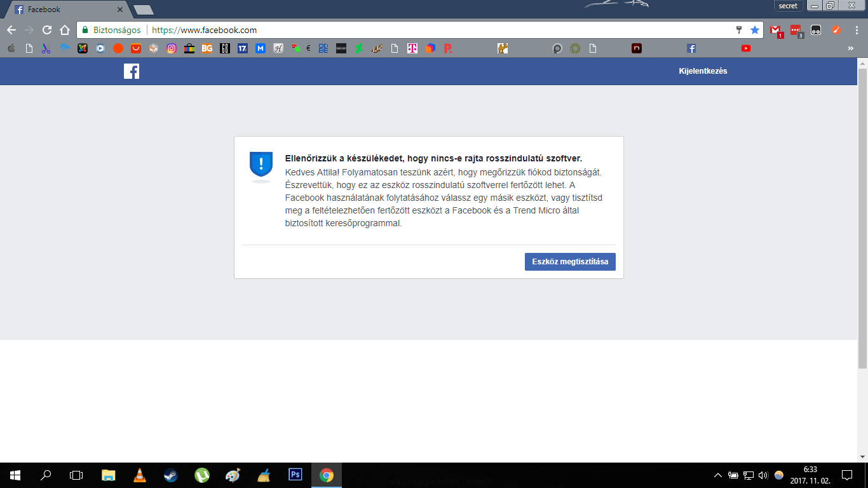
Task: Click the blue shield warning icon
Action: 261,165
